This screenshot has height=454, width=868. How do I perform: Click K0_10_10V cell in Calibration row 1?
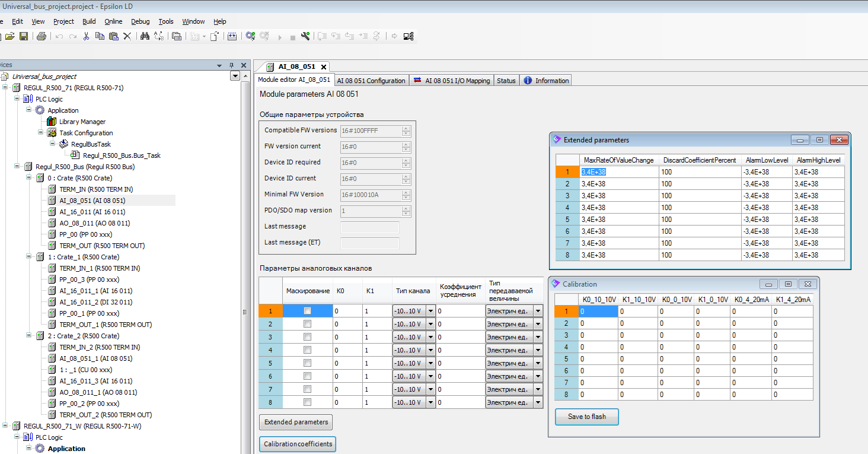pyautogui.click(x=598, y=311)
